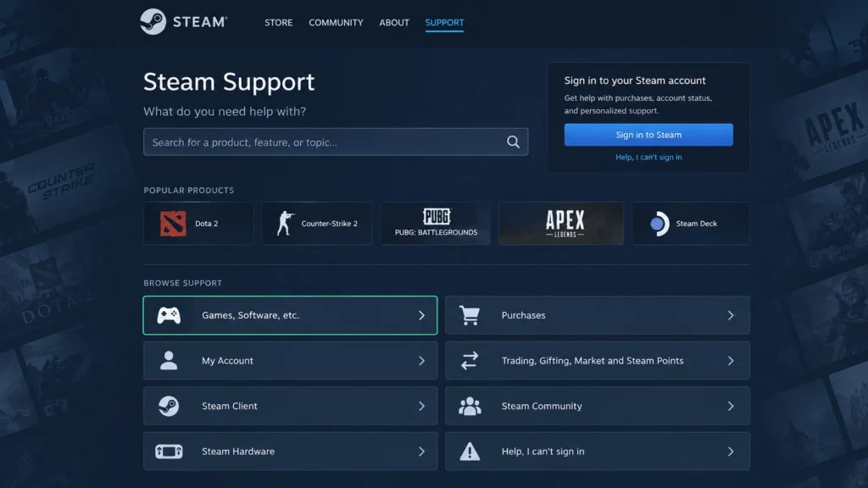
Task: Open the PUBG: BATTLEGROUNDS product tile
Action: click(x=436, y=224)
